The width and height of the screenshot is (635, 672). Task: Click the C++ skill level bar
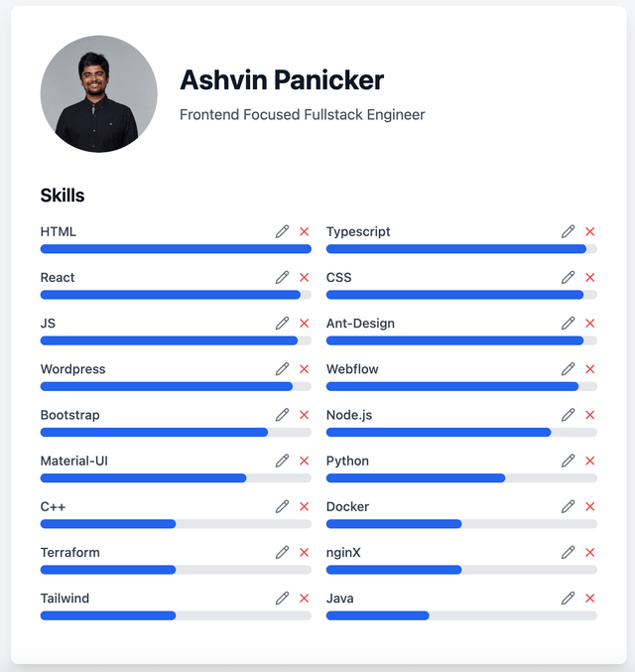point(176,524)
